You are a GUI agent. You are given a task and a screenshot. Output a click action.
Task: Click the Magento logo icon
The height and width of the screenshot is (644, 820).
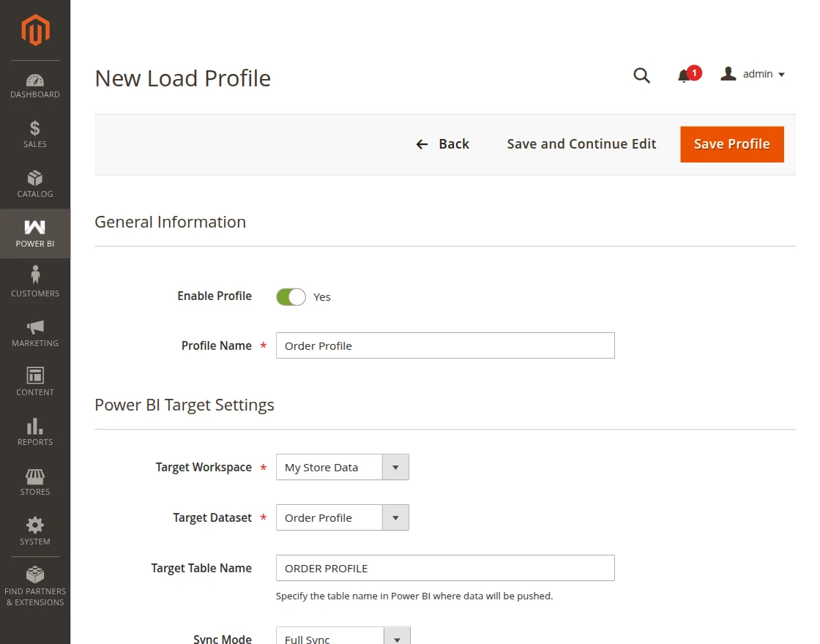pos(35,30)
